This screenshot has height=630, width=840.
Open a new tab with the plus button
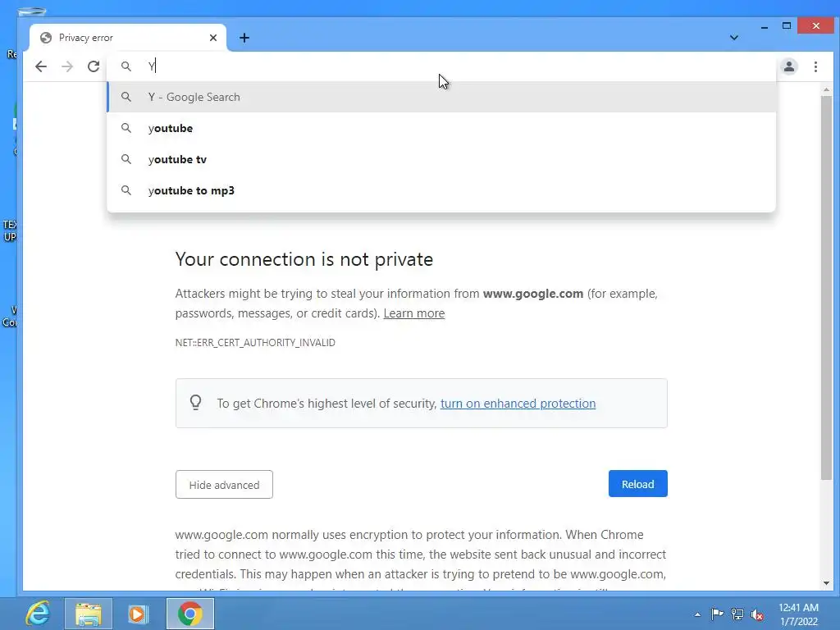244,38
